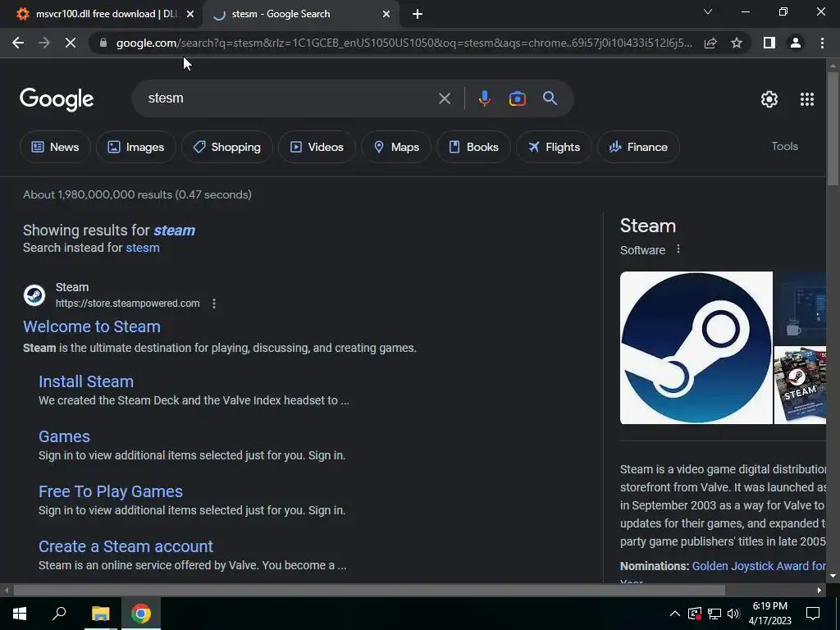Open Free To Play Games sitelink

pos(111,492)
